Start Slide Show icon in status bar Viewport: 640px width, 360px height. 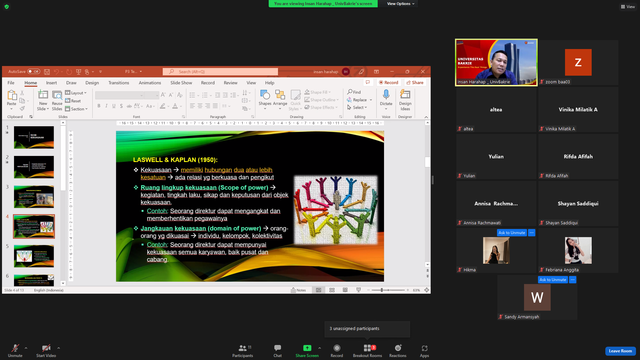[x=358, y=290]
